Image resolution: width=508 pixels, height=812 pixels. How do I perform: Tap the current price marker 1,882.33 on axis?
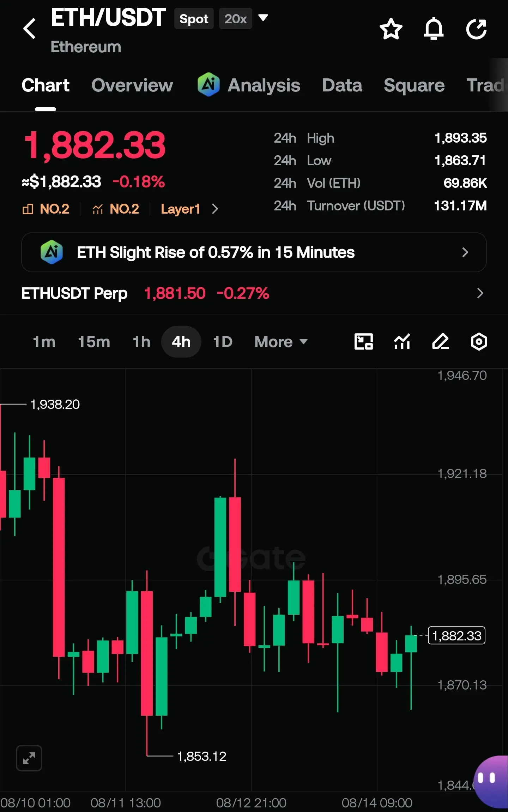[456, 635]
